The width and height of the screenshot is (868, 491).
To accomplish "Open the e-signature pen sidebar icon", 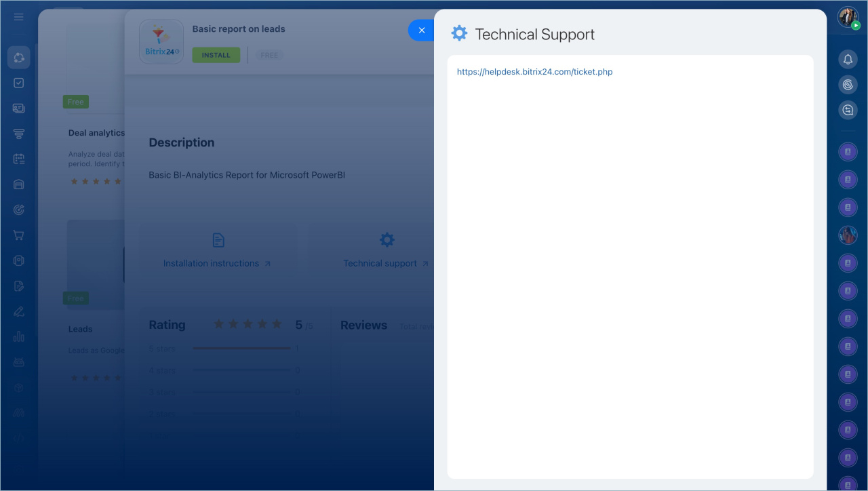I will pos(18,311).
